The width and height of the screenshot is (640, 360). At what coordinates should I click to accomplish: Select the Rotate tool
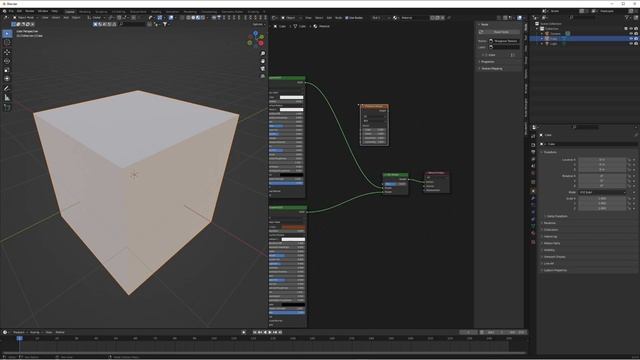(7, 61)
